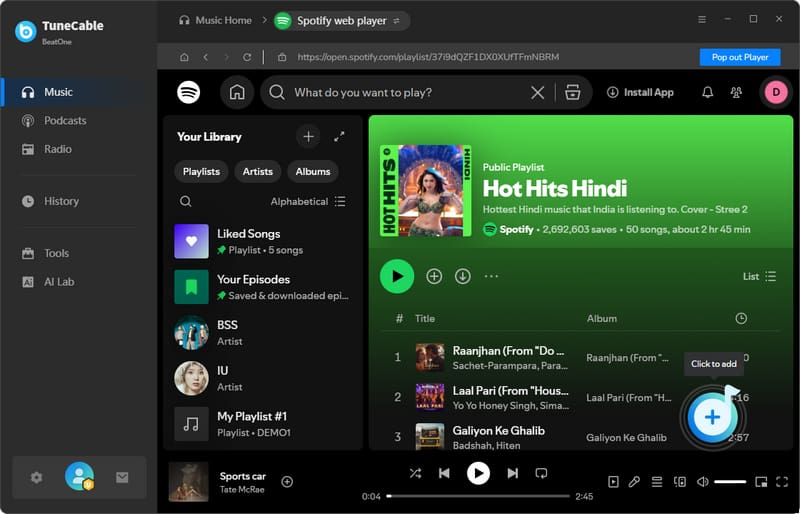The width and height of the screenshot is (800, 514).
Task: Open Spotify notifications bell
Action: pos(707,92)
